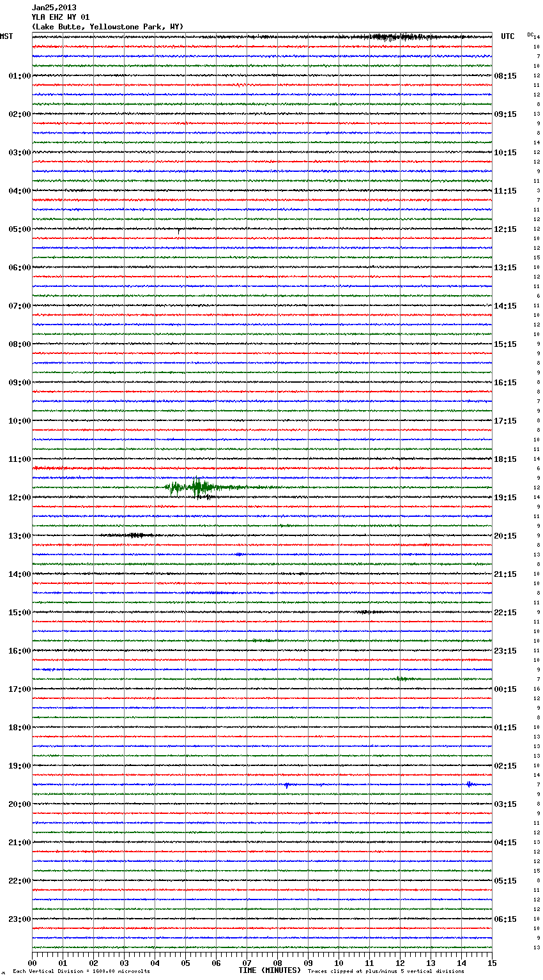Select the 23:00 MST hour label
This screenshot has width=543, height=980.
pos(20,919)
